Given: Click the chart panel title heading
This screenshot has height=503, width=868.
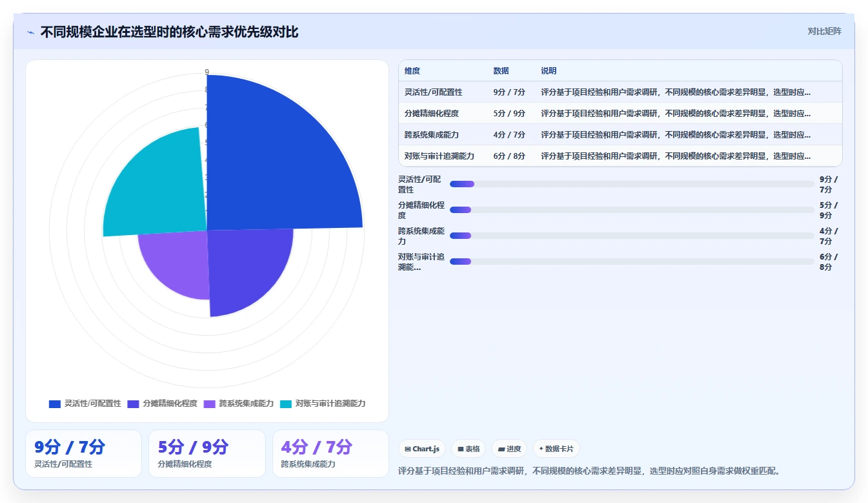Looking at the screenshot, I should click(170, 32).
